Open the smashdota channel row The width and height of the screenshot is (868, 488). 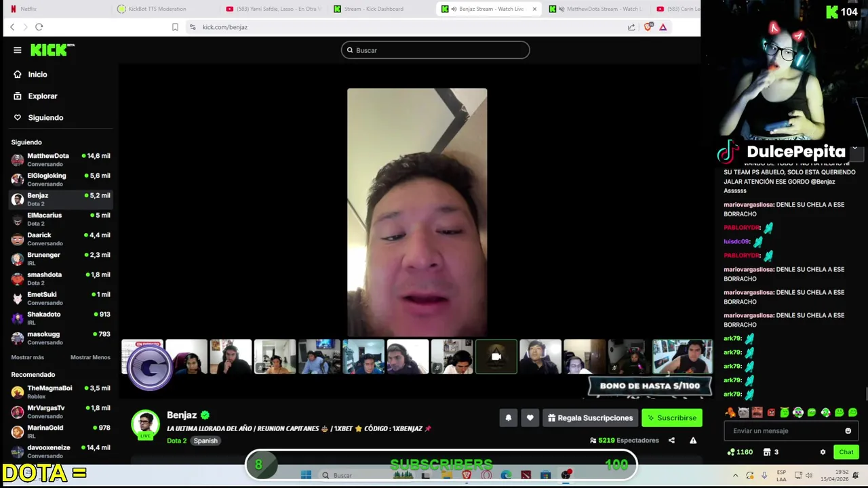[60, 279]
